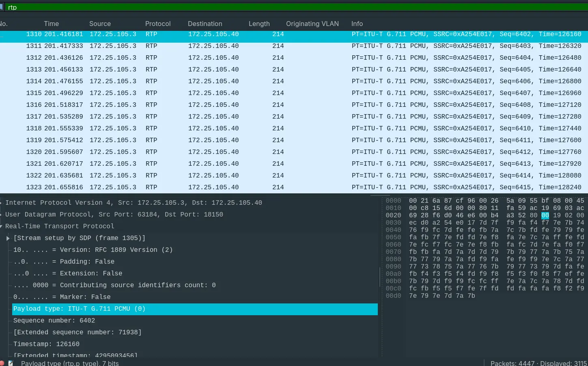
Task: Expand the Internet Protocol Version 4 section
Action: pos(1,203)
